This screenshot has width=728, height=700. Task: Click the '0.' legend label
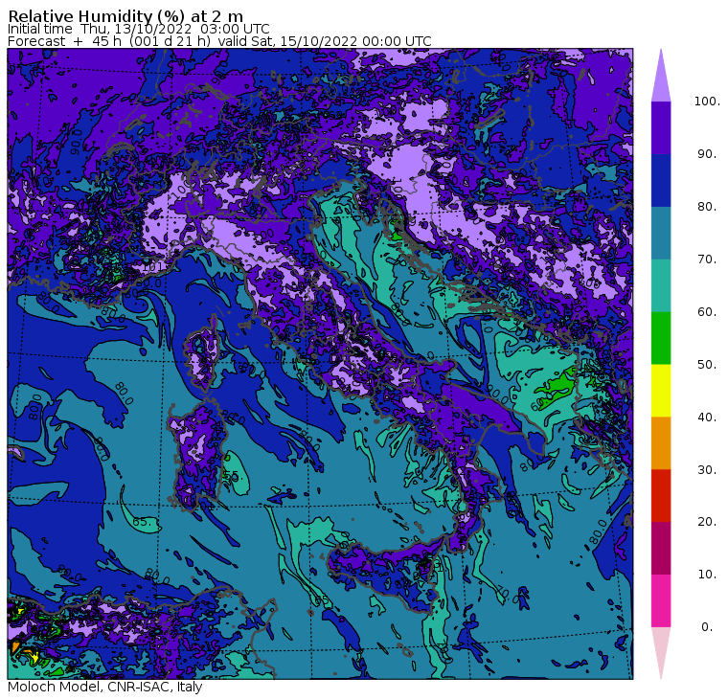(707, 627)
